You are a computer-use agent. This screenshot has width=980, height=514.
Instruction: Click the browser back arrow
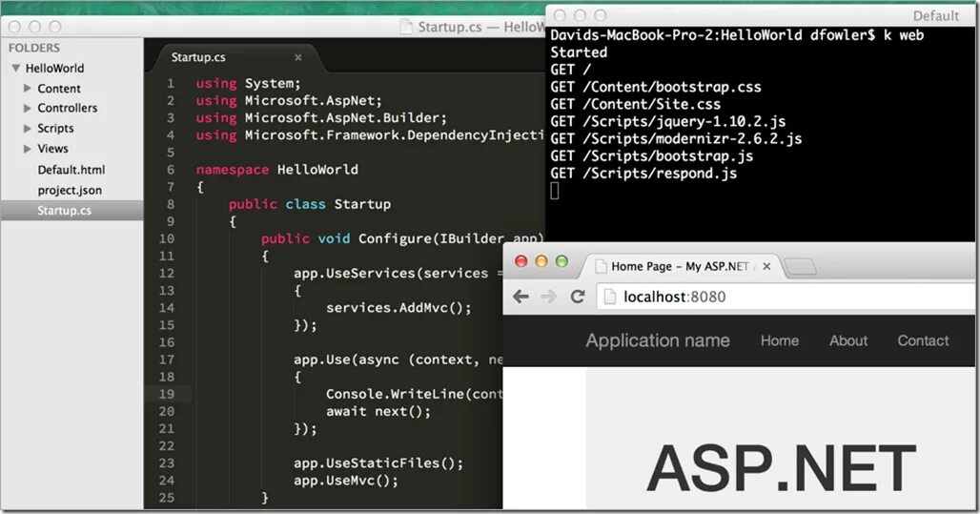521,297
